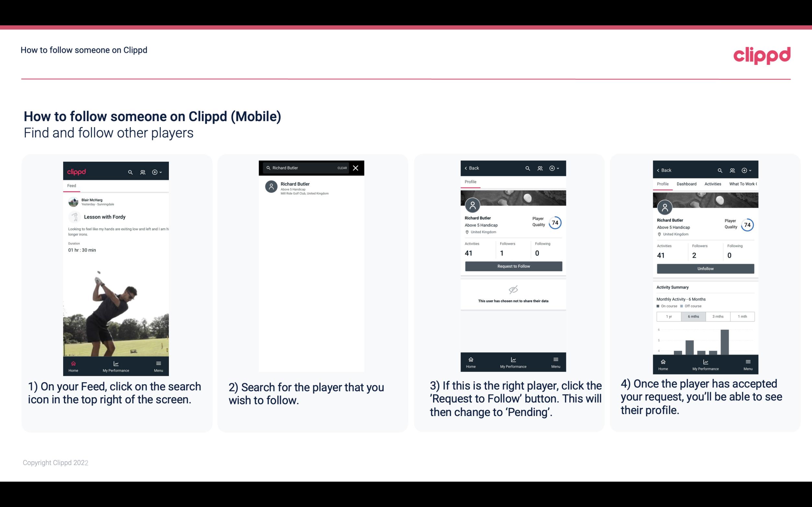Click the Request to Follow button
Screen dimensions: 812x507
click(513, 266)
